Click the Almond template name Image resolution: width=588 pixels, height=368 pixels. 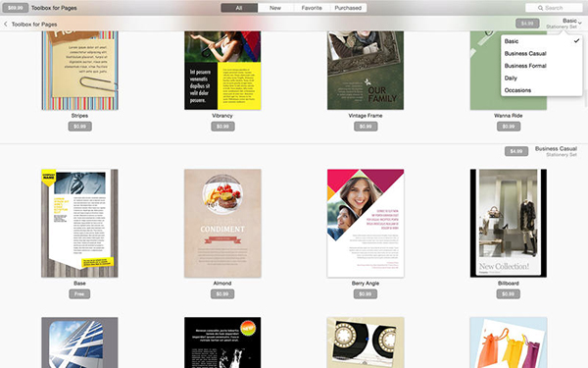[x=222, y=284]
